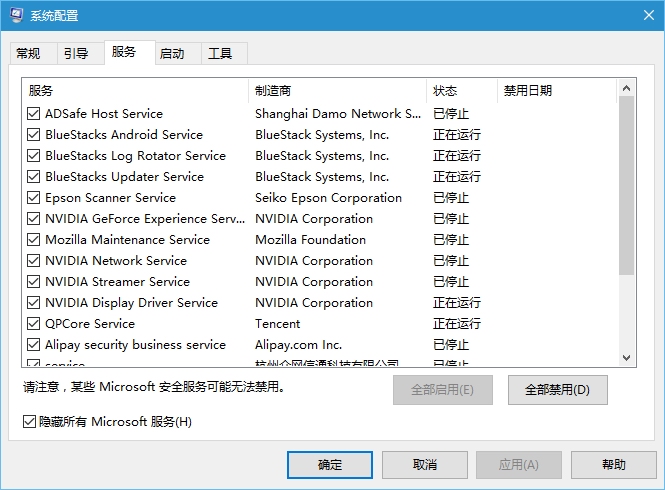The width and height of the screenshot is (665, 490).
Task: Click NVIDIA Corporation cell of Network Service
Action: click(x=314, y=260)
